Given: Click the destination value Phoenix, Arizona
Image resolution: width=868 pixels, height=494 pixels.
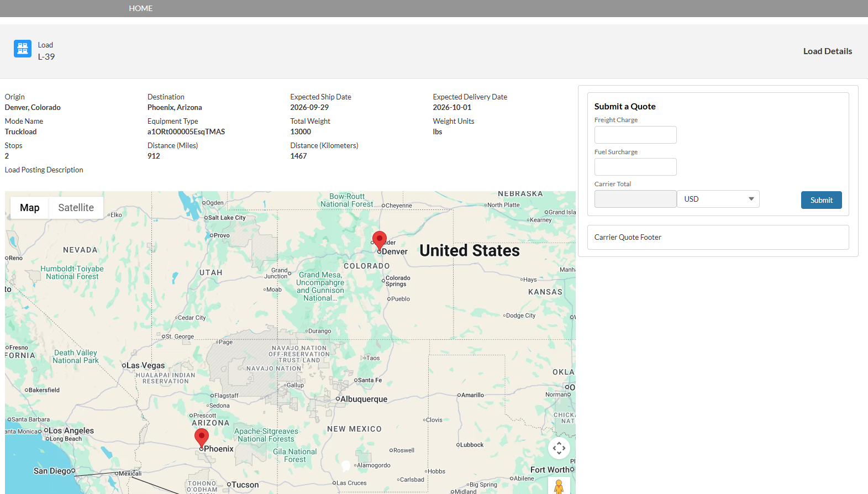Looking at the screenshot, I should point(175,107).
